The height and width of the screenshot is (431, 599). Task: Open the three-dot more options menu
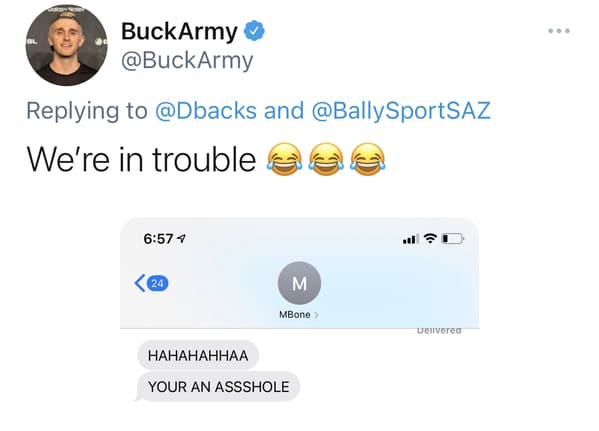pyautogui.click(x=559, y=31)
